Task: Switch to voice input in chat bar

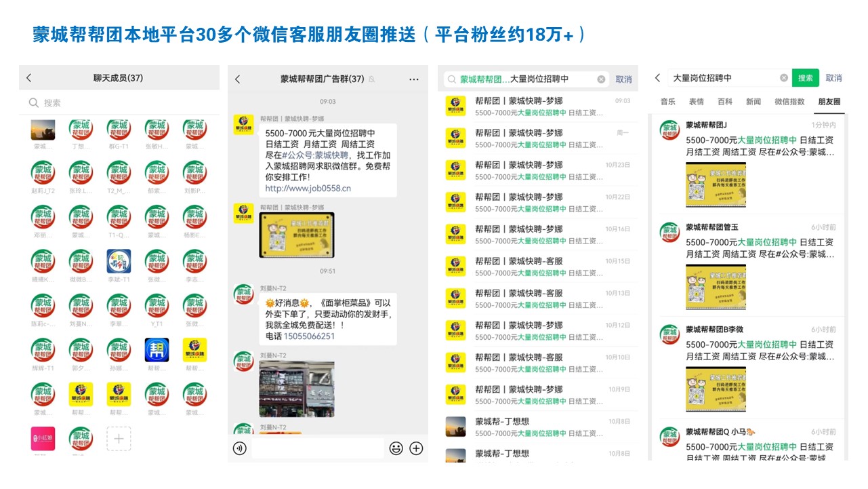Action: coord(239,448)
